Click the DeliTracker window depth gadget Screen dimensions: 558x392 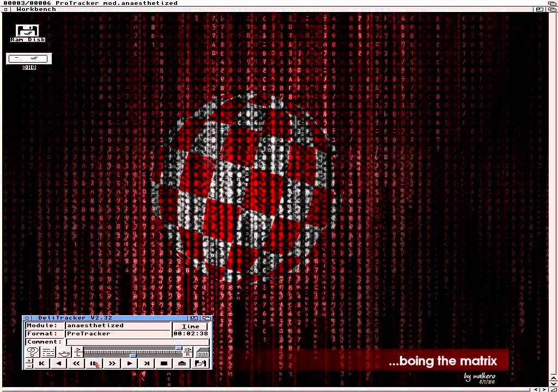tap(206, 318)
